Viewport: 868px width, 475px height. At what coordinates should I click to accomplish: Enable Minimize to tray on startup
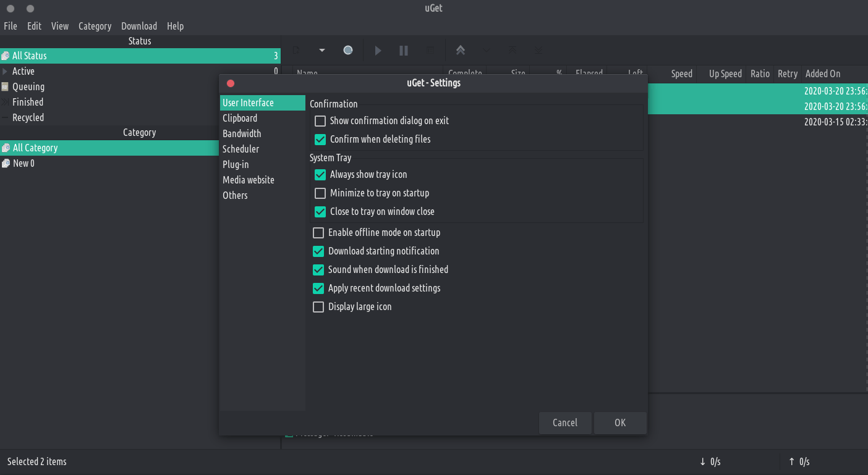(x=320, y=193)
